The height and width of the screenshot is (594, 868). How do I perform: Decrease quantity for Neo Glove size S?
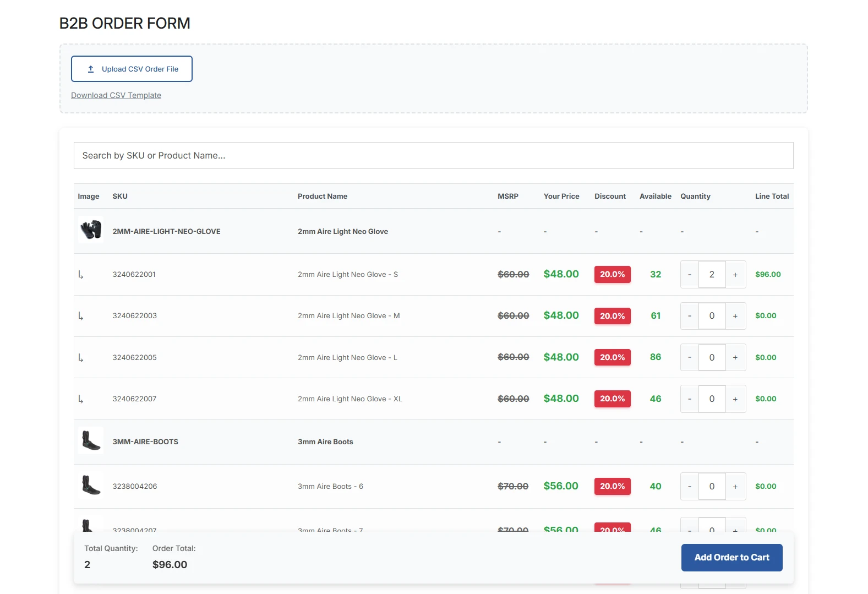689,275
